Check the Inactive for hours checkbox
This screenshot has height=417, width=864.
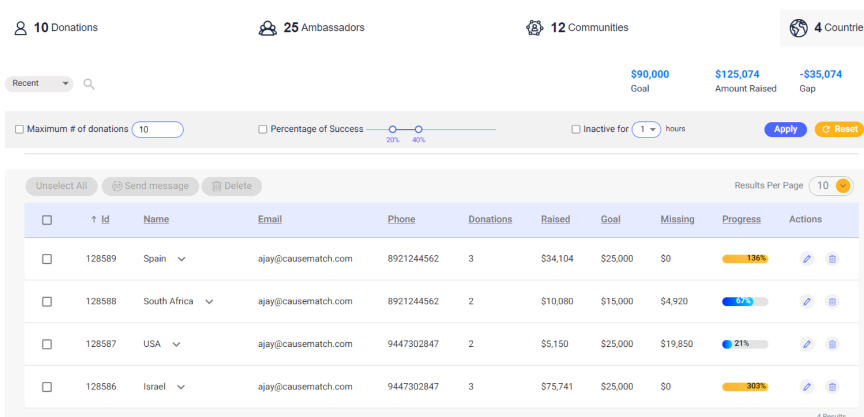point(576,129)
